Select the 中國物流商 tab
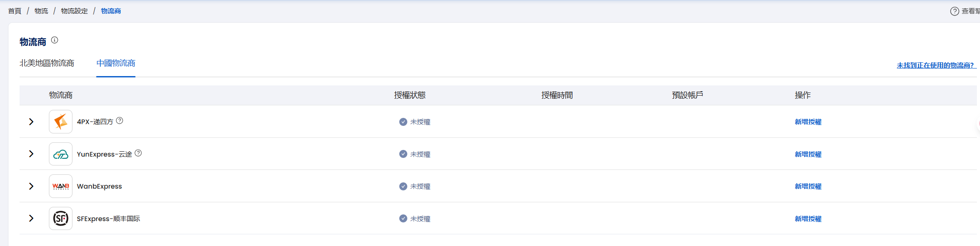This screenshot has height=246, width=980. 116,63
